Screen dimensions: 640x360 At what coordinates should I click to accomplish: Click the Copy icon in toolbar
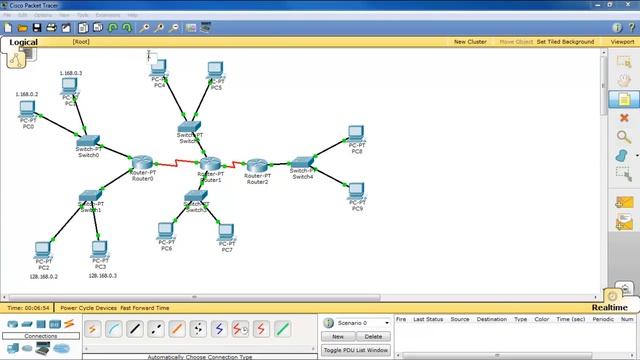(x=83, y=28)
